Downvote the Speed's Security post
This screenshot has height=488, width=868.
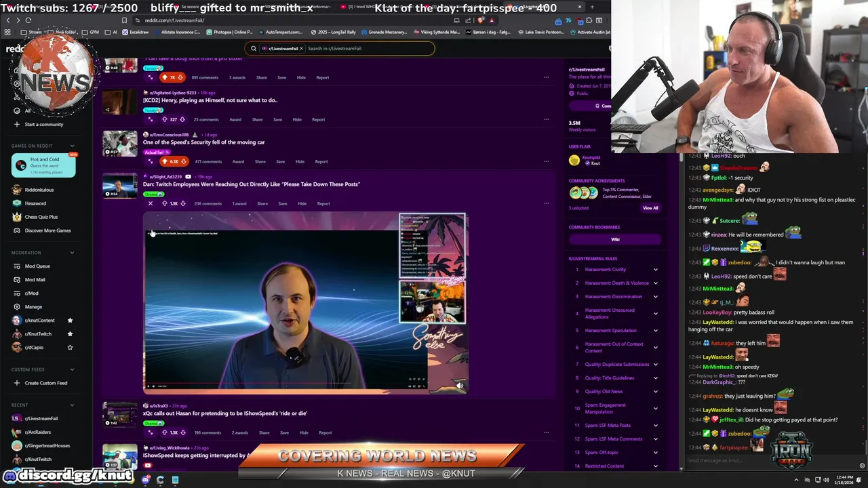(x=184, y=161)
